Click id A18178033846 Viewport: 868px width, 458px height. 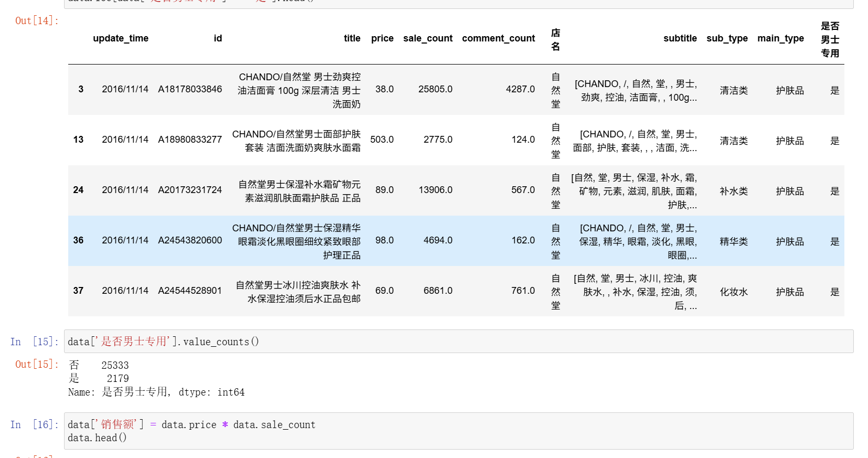[x=190, y=89]
